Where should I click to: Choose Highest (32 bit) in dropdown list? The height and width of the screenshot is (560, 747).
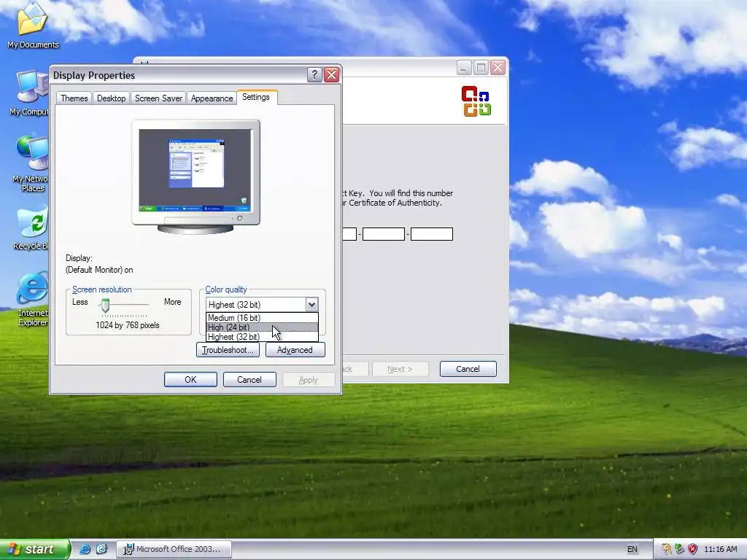coord(262,337)
